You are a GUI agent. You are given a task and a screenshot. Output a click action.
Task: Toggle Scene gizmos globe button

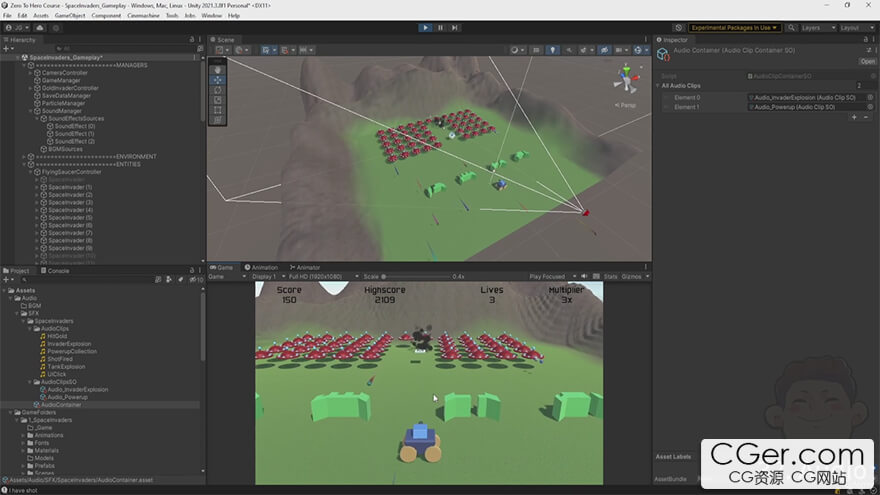(x=638, y=50)
